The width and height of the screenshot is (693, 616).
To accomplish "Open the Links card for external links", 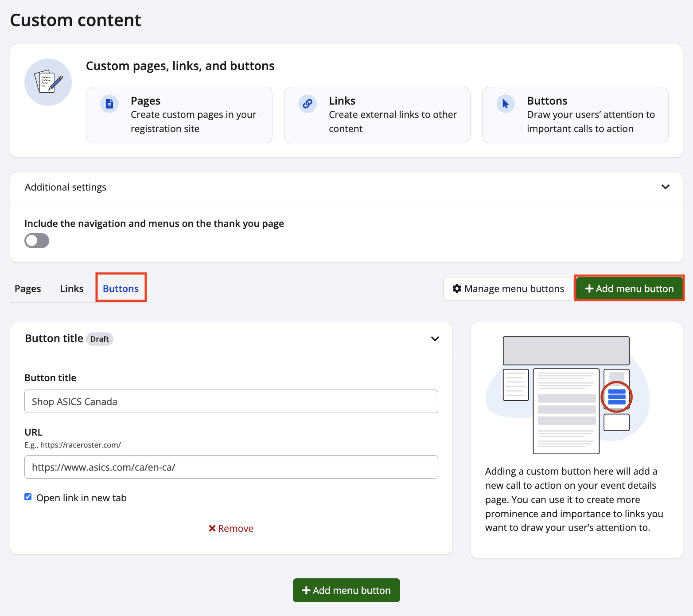I will pos(377,115).
